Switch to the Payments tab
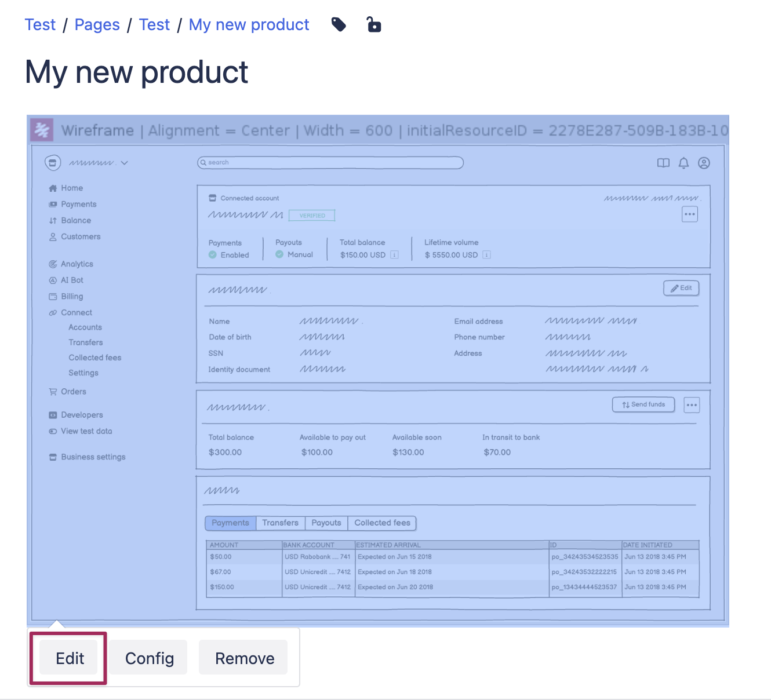Screen dimensions: 771x700 point(230,523)
